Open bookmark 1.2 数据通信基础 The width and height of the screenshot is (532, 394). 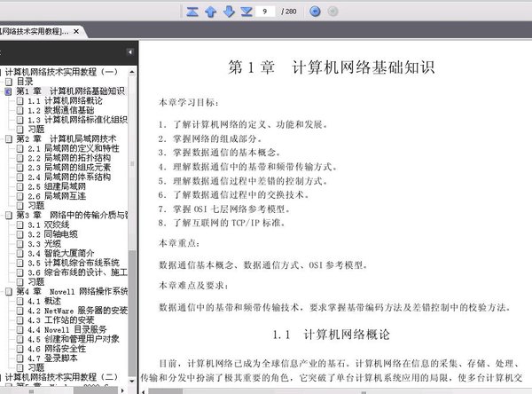60,110
